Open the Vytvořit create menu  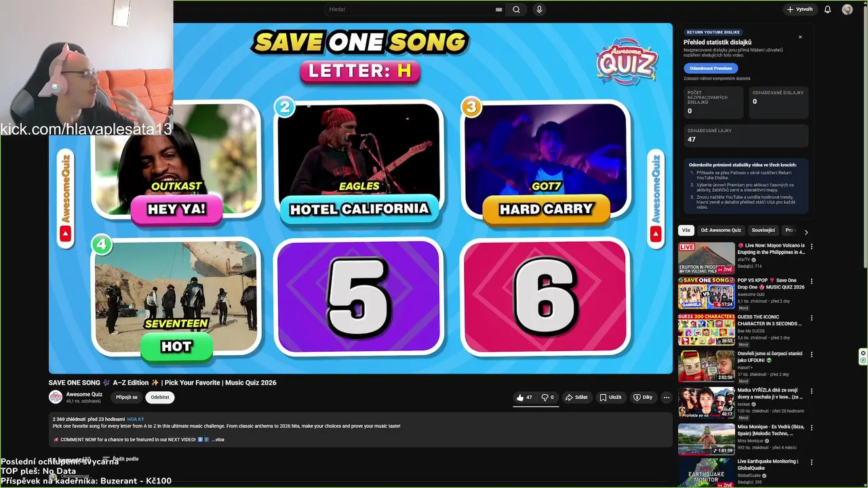(x=800, y=9)
